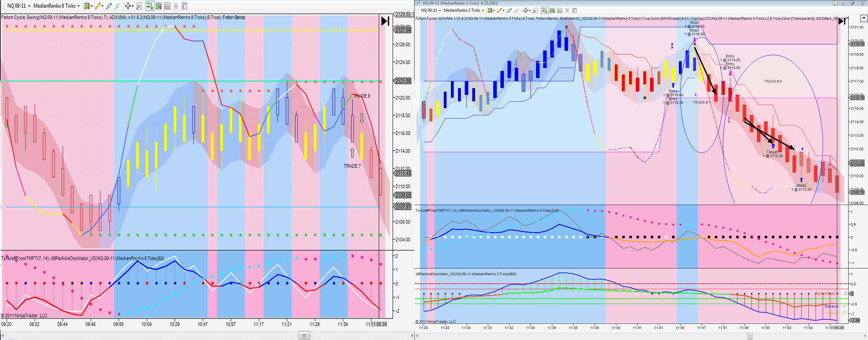Click the Target1 1 @ 2112.25 order label
868x340 pixels.
pyautogui.click(x=773, y=154)
